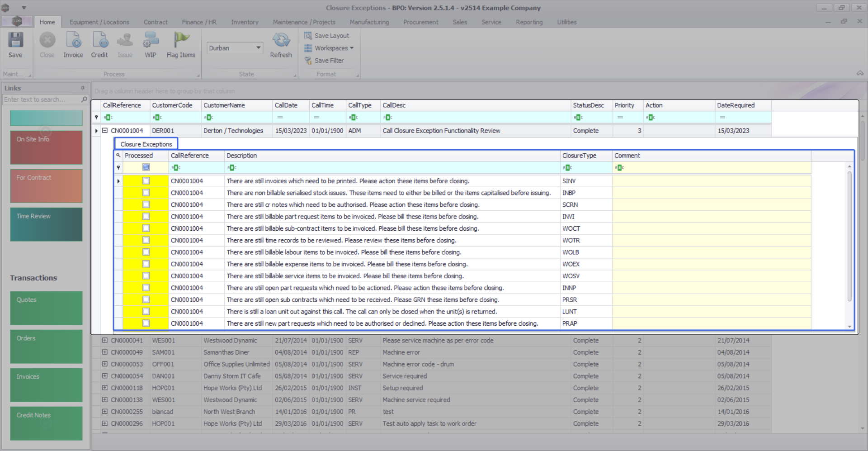Image resolution: width=868 pixels, height=451 pixels.
Task: Expand the CN0000041 row
Action: click(x=105, y=340)
